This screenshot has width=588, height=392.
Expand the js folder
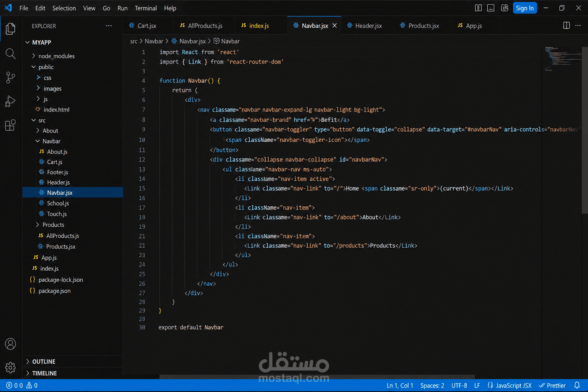pos(46,99)
